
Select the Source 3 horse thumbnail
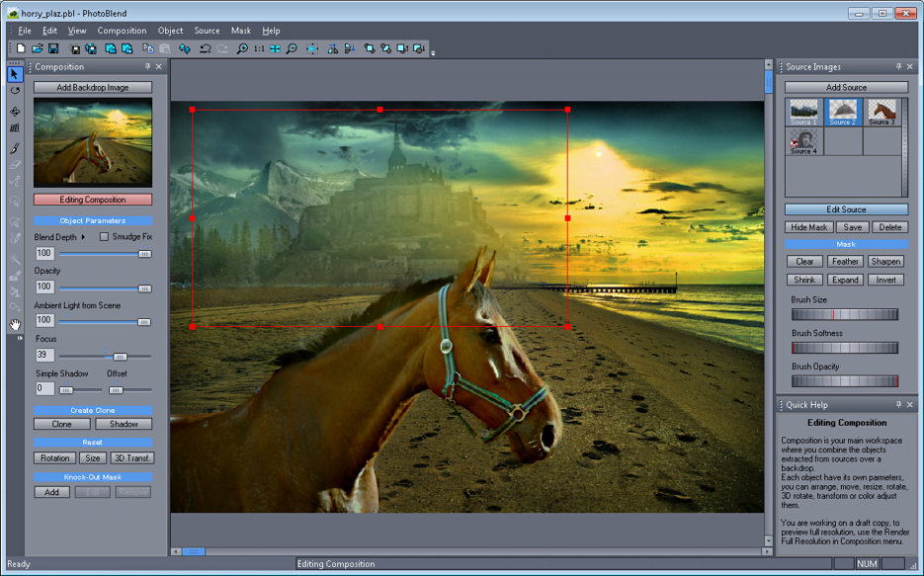click(x=882, y=112)
